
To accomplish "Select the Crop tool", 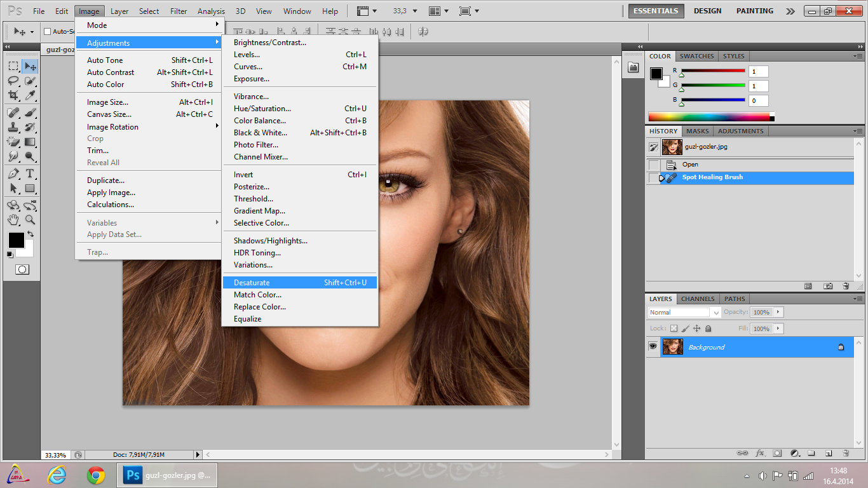I will [13, 96].
